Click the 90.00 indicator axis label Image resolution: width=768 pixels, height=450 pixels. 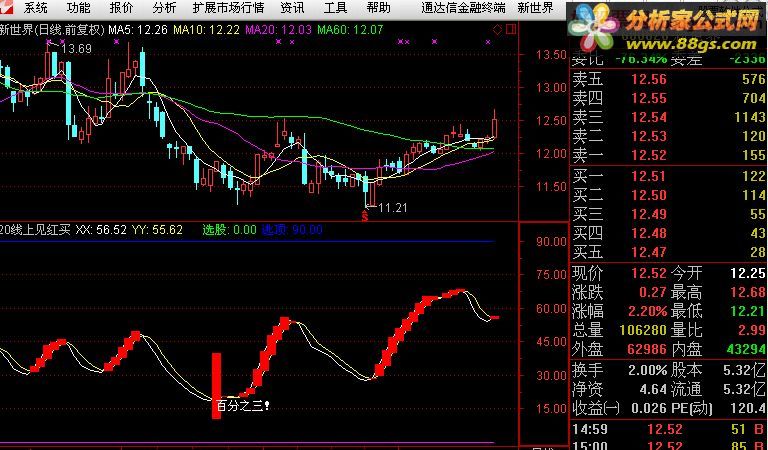[x=551, y=241]
